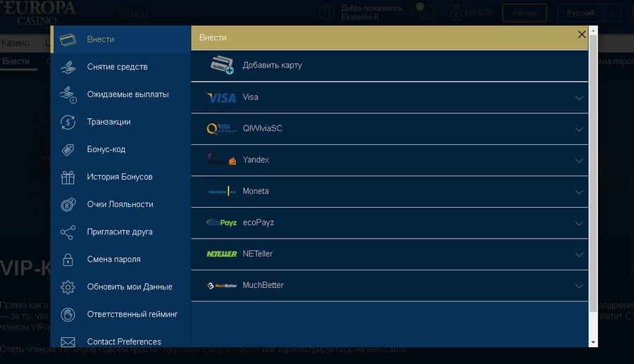Click scrollbar down arrow in dialog
The width and height of the screenshot is (634, 364).
pyautogui.click(x=593, y=342)
